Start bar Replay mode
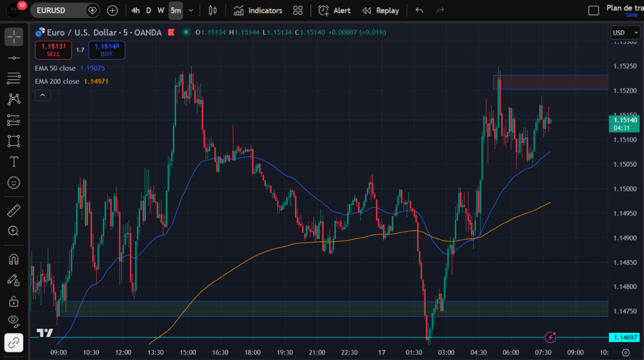 click(x=380, y=10)
